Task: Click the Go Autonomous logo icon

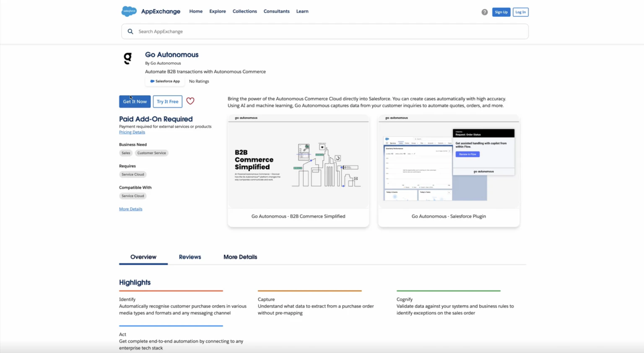Action: (x=128, y=58)
